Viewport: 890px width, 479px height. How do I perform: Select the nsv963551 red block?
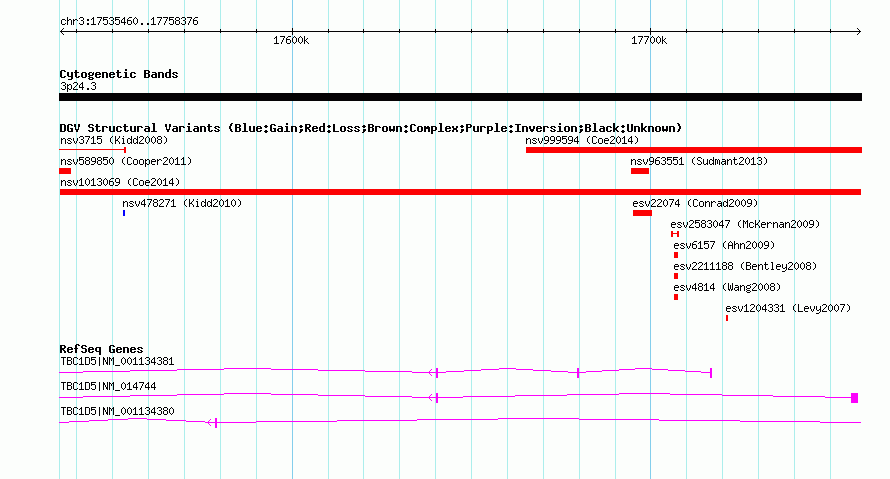pos(640,171)
